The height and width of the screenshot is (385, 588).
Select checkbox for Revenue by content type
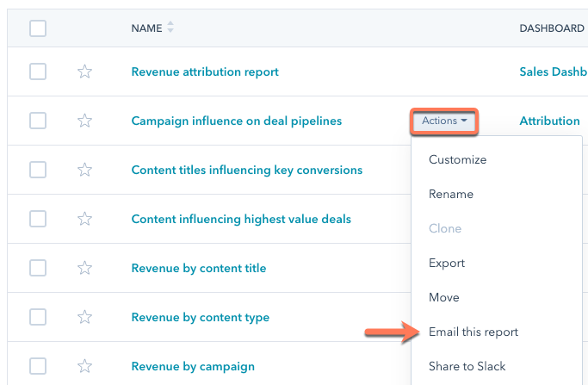(x=38, y=318)
